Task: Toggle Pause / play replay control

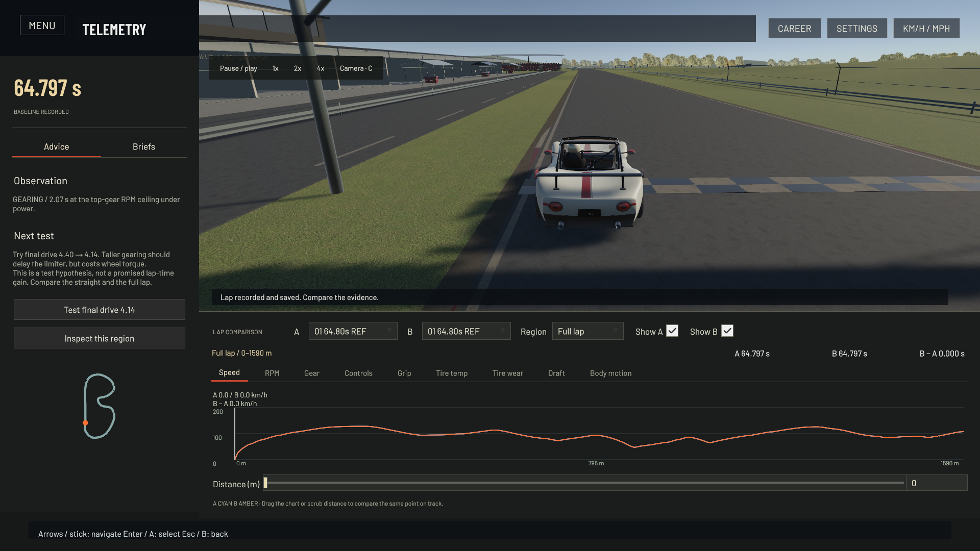Action: (238, 68)
